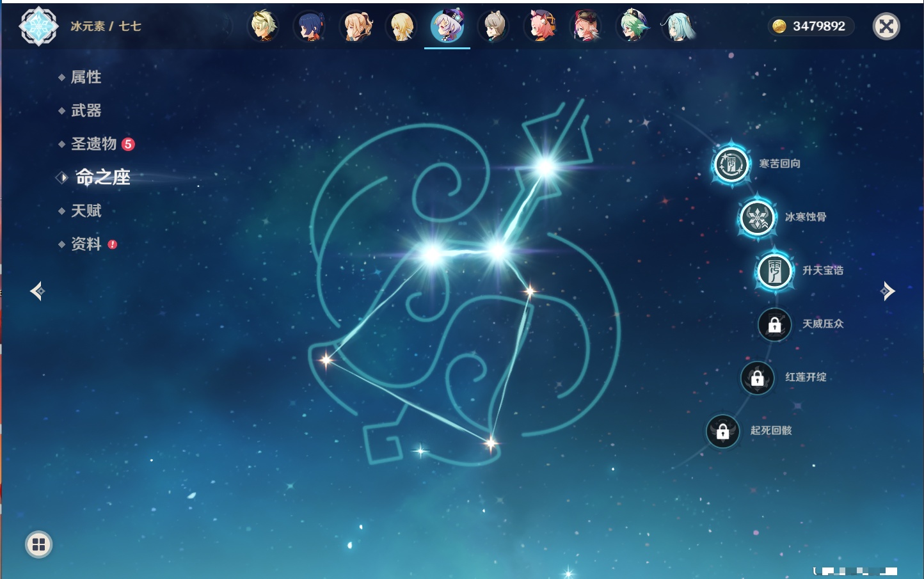Click the locked 起死回骸 constellation node
The image size is (924, 579).
[x=723, y=431]
